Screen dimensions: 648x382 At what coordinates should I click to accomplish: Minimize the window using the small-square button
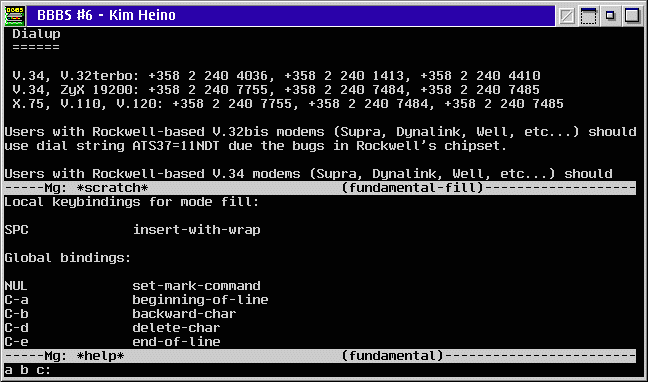tap(610, 16)
